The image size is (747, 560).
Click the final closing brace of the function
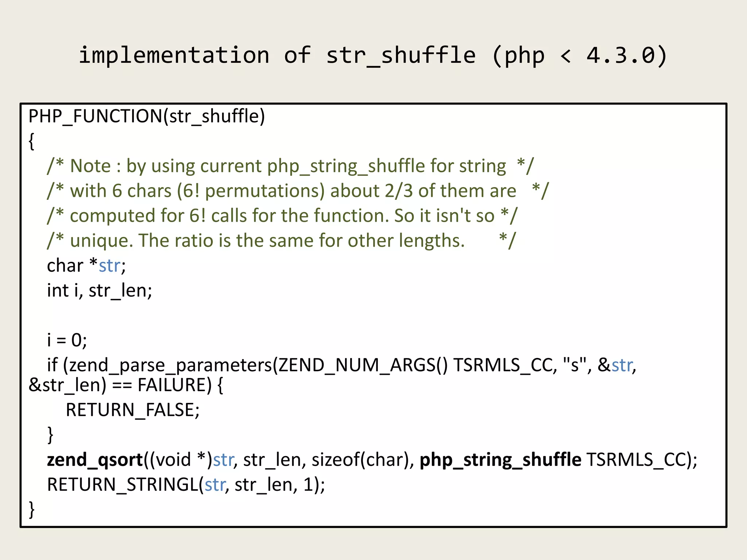(32, 510)
